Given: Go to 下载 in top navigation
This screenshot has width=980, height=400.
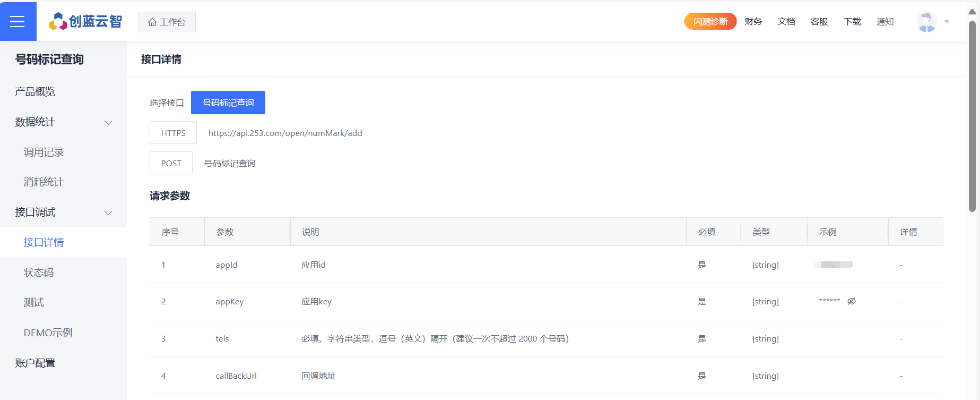Looking at the screenshot, I should coord(852,21).
